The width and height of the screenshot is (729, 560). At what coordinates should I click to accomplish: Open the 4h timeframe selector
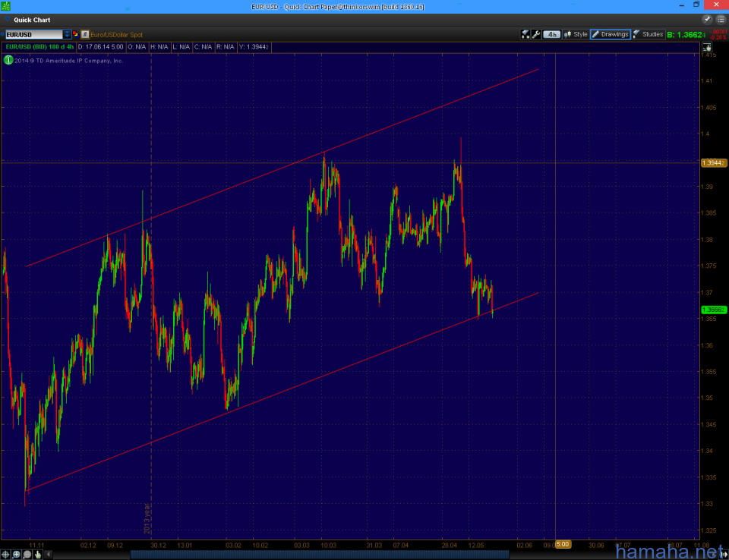pyautogui.click(x=552, y=34)
